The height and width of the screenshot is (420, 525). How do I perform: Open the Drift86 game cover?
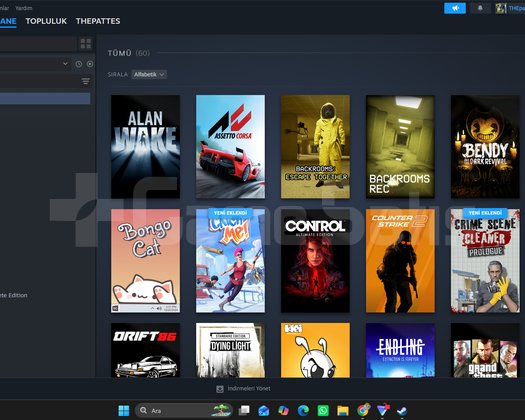[x=145, y=350]
